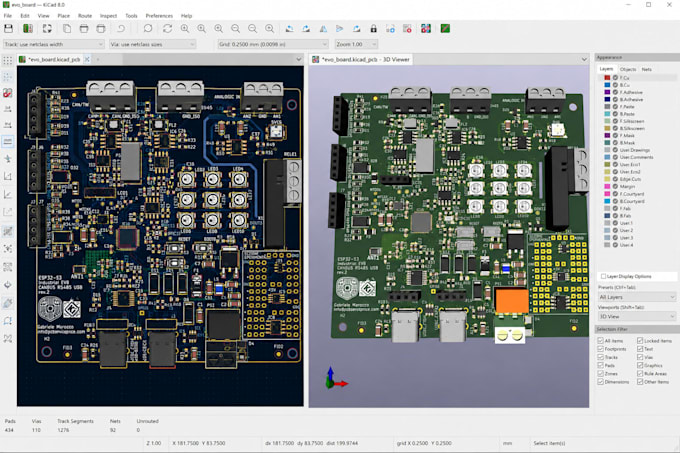Viewport: 680px width, 453px height.
Task: Click the Rotate counterclockwise icon
Action: pyautogui.click(x=289, y=29)
